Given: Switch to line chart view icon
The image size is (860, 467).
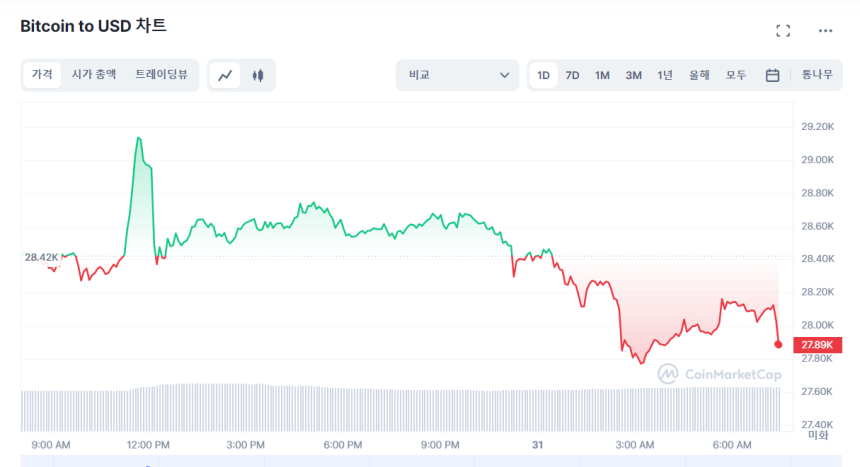Looking at the screenshot, I should tap(225, 75).
